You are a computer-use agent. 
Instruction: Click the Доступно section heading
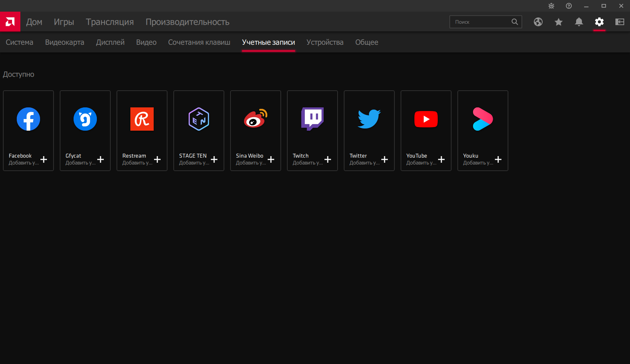click(19, 75)
